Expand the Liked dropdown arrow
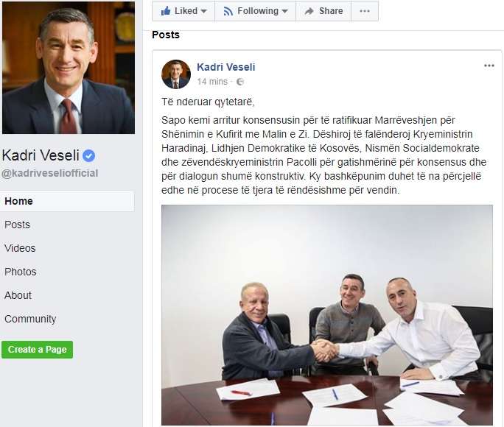504x427 pixels. coord(203,11)
